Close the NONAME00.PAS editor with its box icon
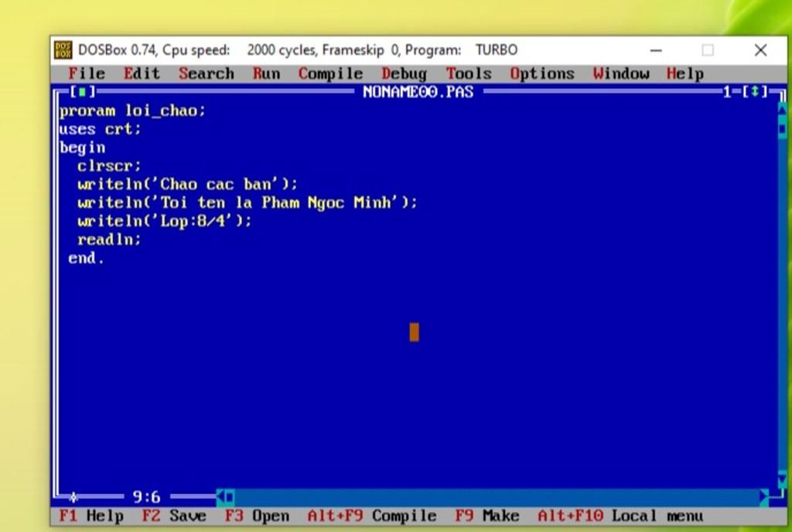The height and width of the screenshot is (532, 792). [x=82, y=92]
